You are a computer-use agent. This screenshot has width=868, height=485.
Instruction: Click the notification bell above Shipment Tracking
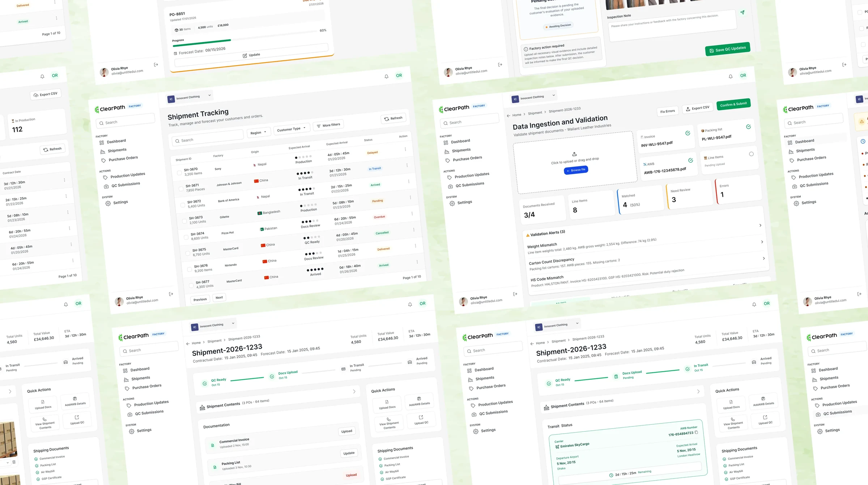coord(386,77)
